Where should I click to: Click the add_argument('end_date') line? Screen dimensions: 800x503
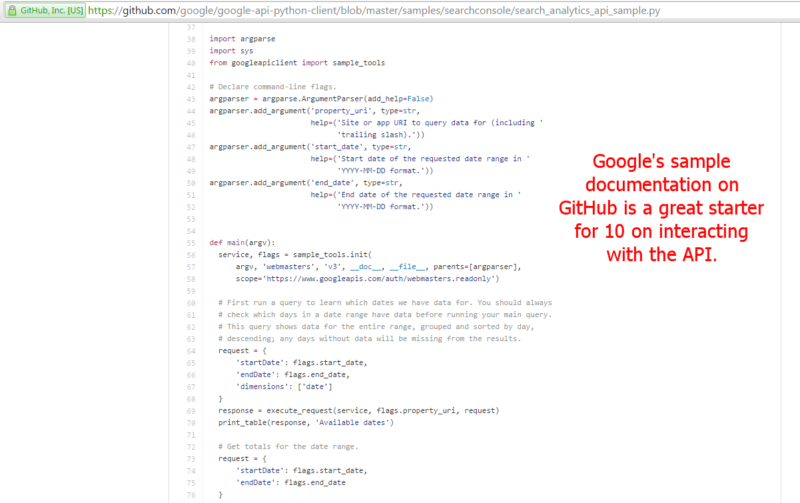pos(306,183)
